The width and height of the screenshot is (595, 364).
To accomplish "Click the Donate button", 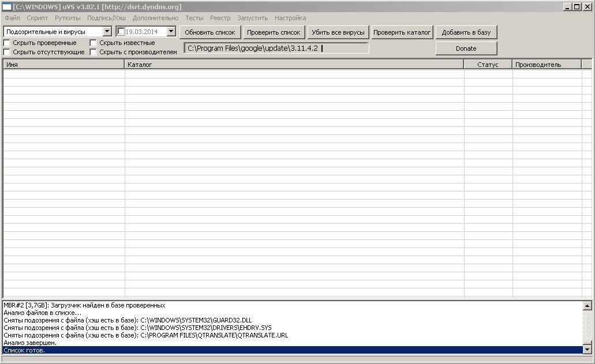I will coord(466,48).
